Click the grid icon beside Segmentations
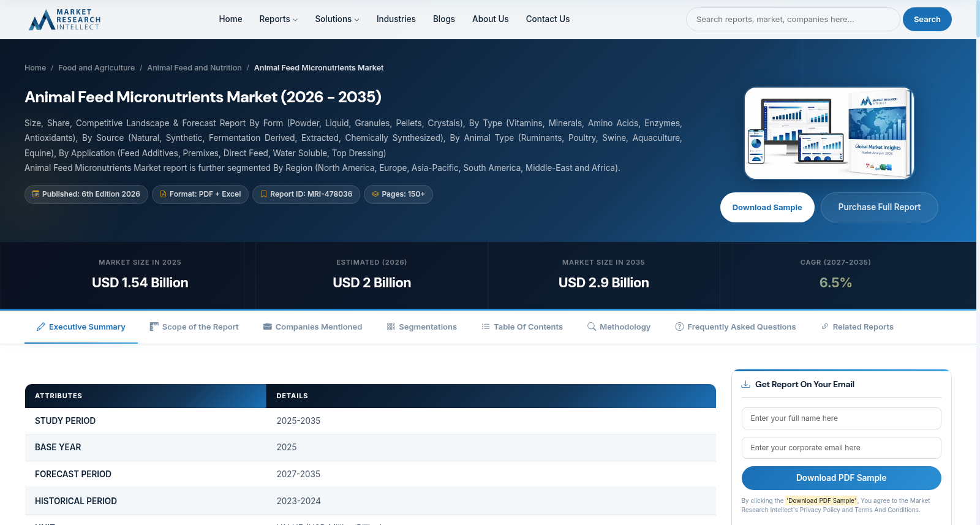The image size is (980, 525). click(x=391, y=327)
